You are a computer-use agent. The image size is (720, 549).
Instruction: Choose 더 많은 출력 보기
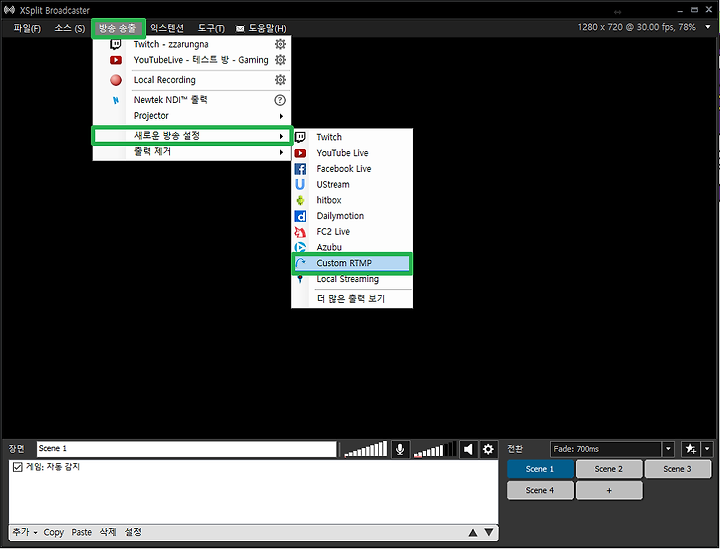point(352,299)
